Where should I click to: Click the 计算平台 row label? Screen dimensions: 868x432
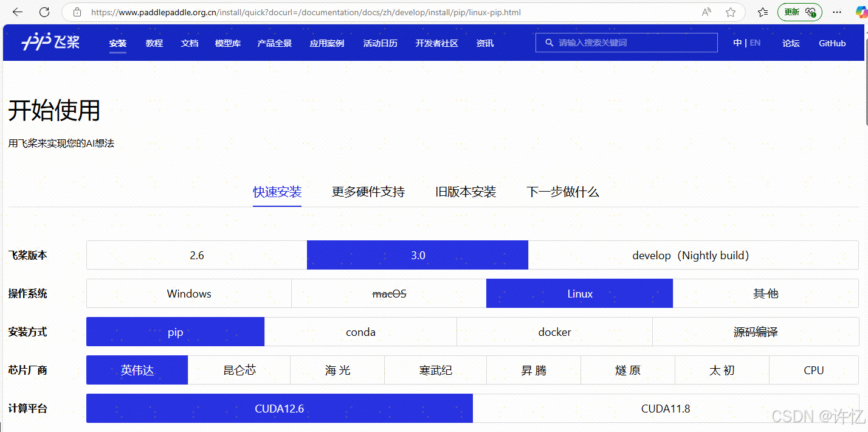click(28, 409)
